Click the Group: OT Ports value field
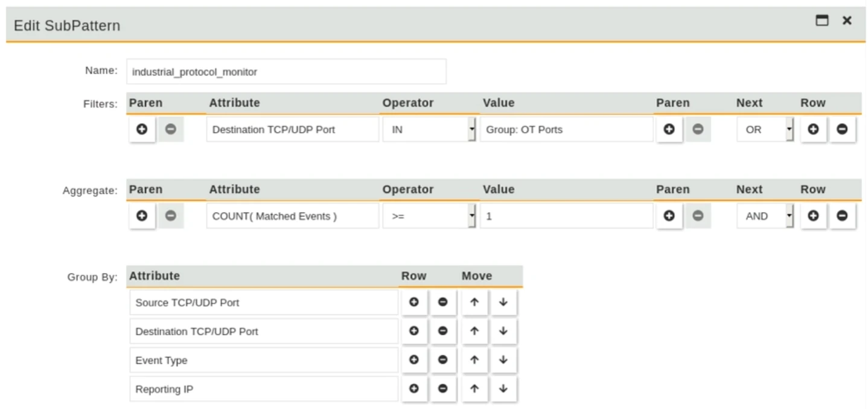Viewport: 868px width, 409px height. [x=566, y=130]
